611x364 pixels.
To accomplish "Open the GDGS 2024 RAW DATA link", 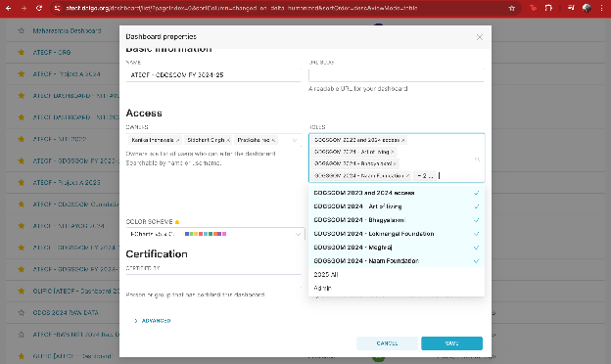I will click(66, 312).
